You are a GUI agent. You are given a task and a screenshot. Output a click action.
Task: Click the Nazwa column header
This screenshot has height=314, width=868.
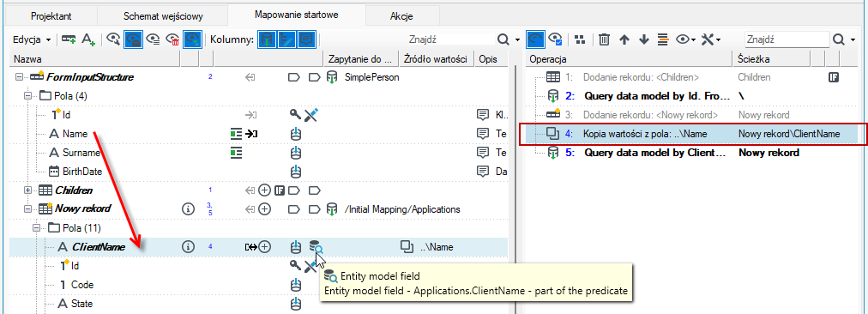95,58
